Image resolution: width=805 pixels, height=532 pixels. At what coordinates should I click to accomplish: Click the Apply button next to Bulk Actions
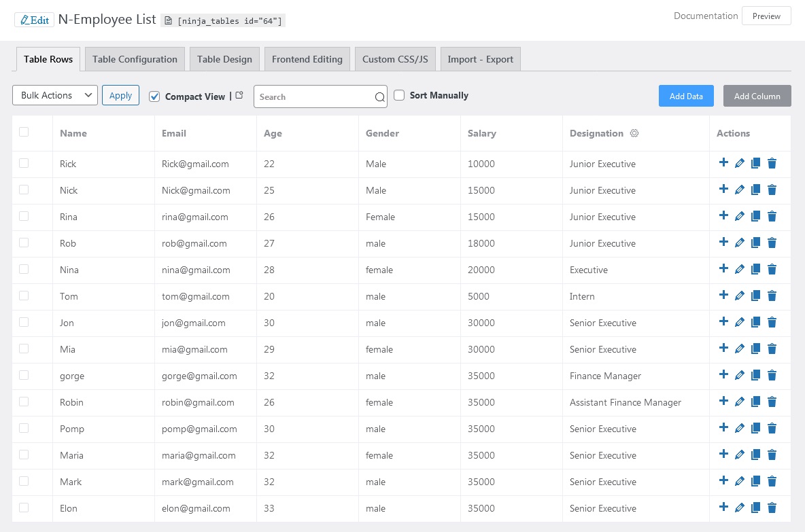[x=120, y=95]
